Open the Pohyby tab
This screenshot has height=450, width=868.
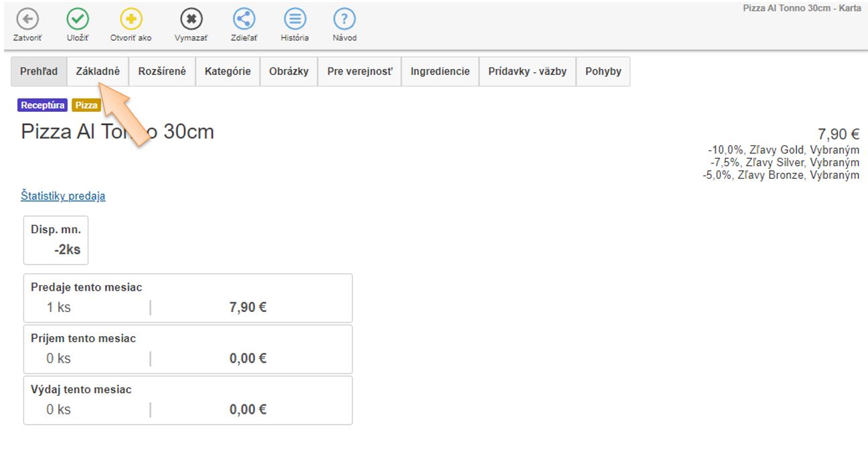click(603, 72)
